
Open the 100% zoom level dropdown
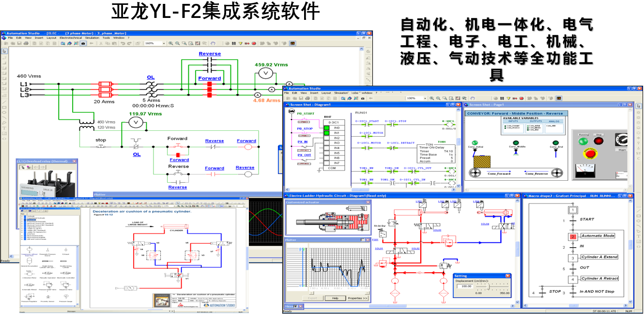point(424,98)
